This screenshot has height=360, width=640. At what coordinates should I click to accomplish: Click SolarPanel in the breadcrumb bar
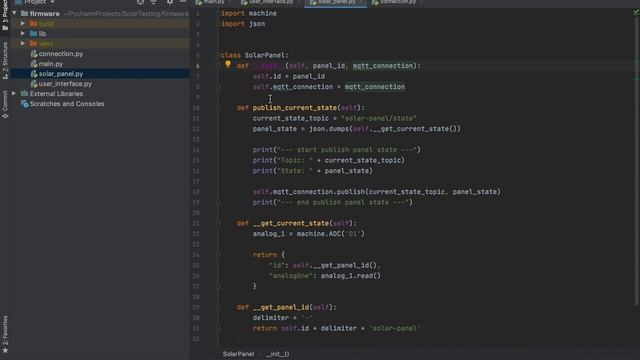coord(238,354)
